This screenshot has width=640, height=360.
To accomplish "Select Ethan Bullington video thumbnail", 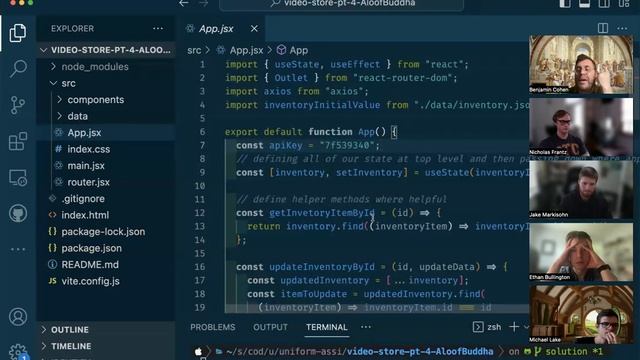I will click(x=581, y=252).
